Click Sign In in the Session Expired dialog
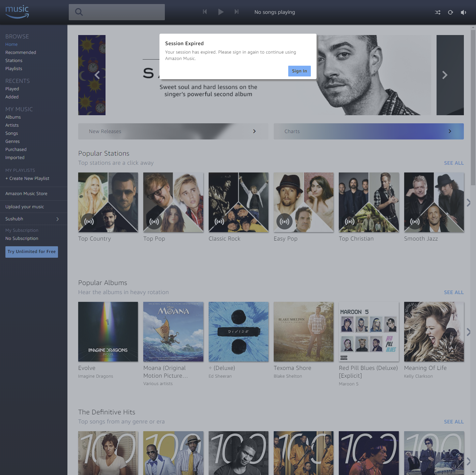This screenshot has height=475, width=476. pos(299,71)
